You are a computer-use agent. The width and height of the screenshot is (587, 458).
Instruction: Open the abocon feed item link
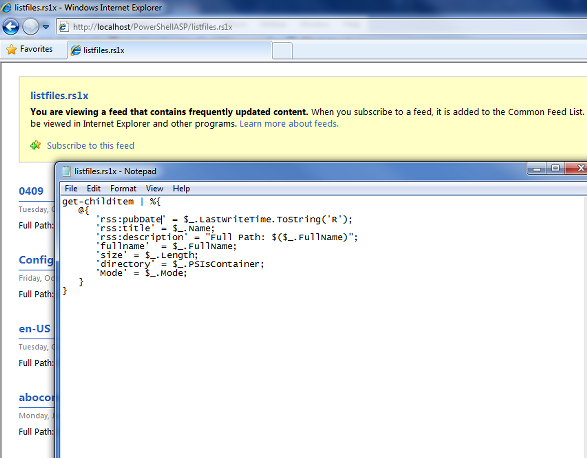37,397
